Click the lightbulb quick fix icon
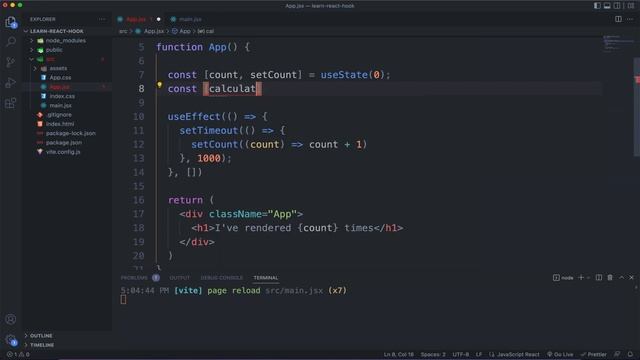 click(160, 85)
